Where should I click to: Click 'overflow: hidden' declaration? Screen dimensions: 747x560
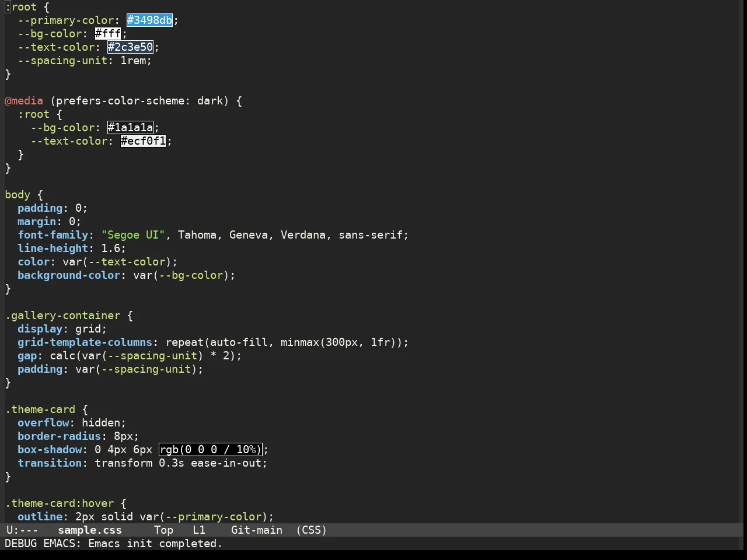(x=72, y=423)
